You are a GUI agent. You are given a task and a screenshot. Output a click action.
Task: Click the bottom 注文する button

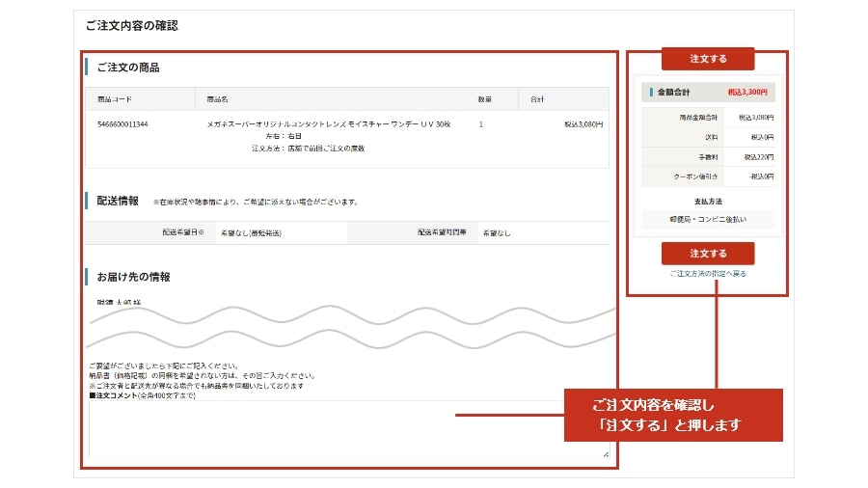coord(707,253)
